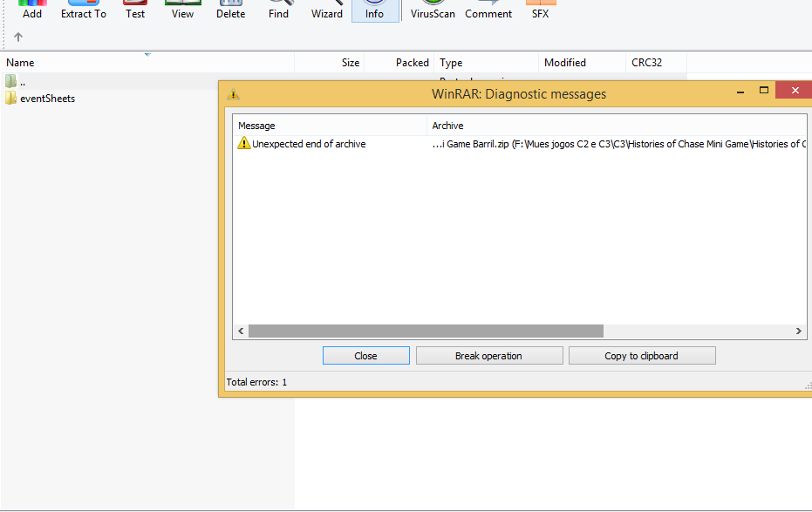Select the Delete toolbar button

[230, 10]
